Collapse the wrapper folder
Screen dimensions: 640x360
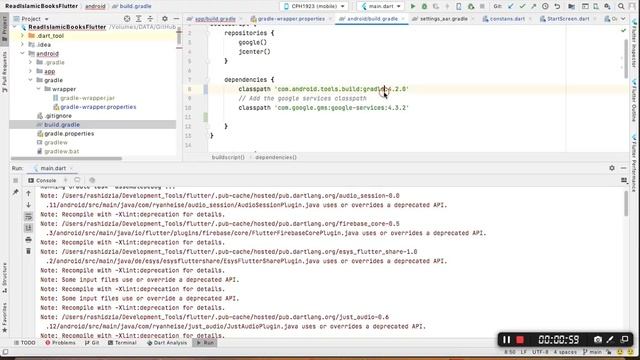click(x=39, y=89)
